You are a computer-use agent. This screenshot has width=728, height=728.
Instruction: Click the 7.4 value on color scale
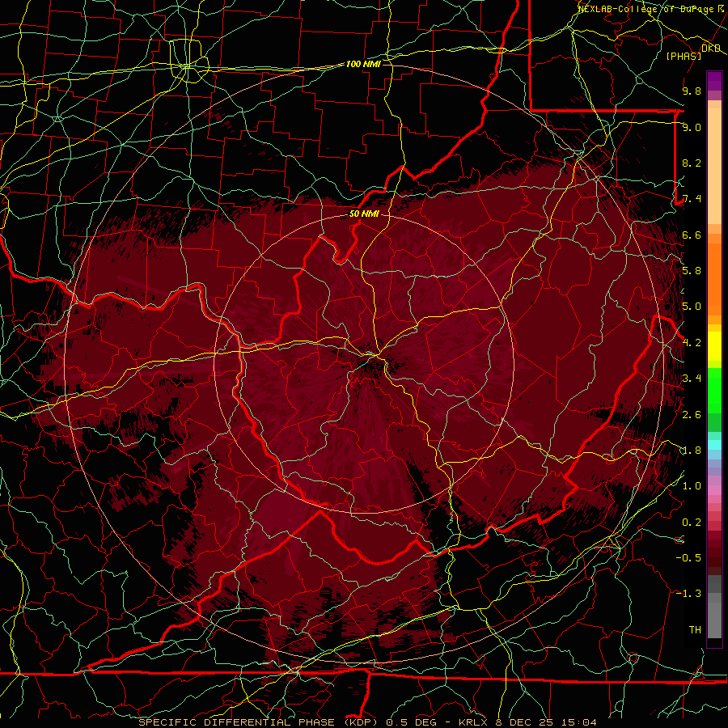click(692, 199)
